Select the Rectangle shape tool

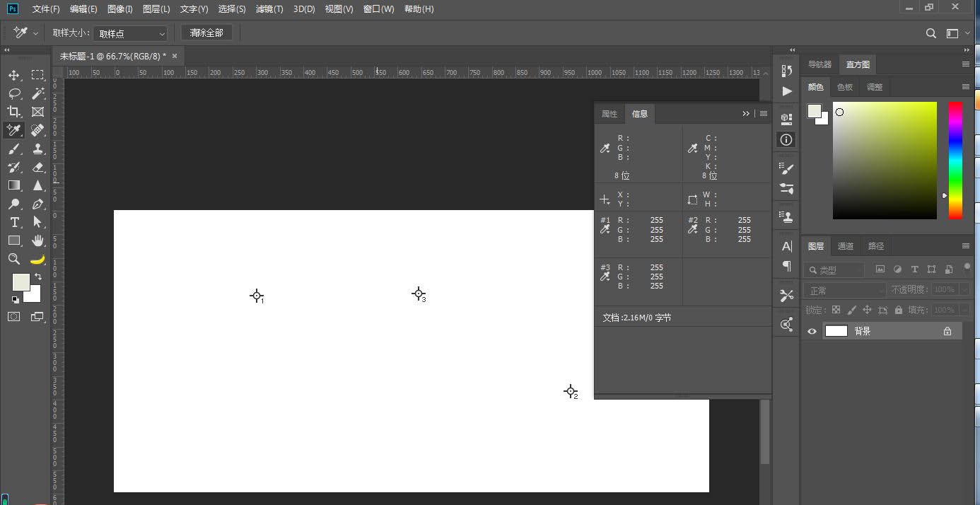(14, 240)
